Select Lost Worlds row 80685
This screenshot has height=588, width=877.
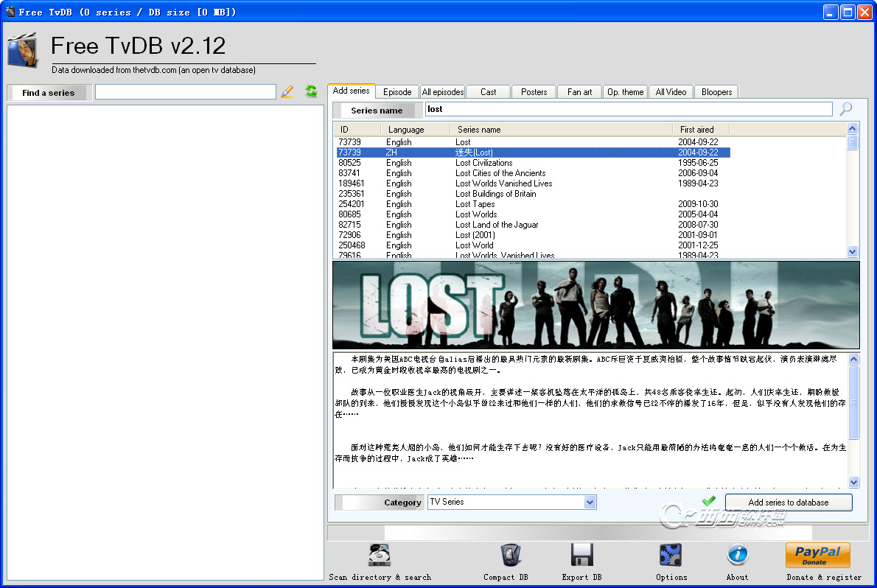point(533,214)
